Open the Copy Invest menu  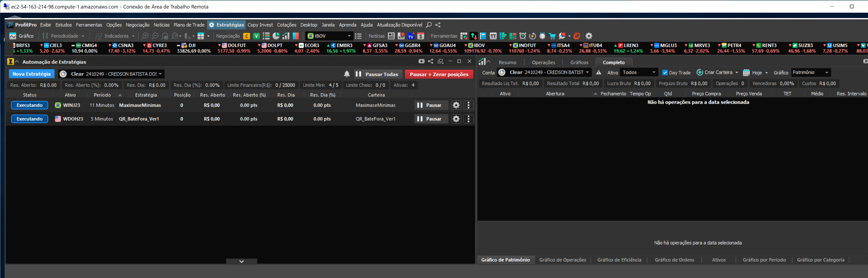coord(260,25)
